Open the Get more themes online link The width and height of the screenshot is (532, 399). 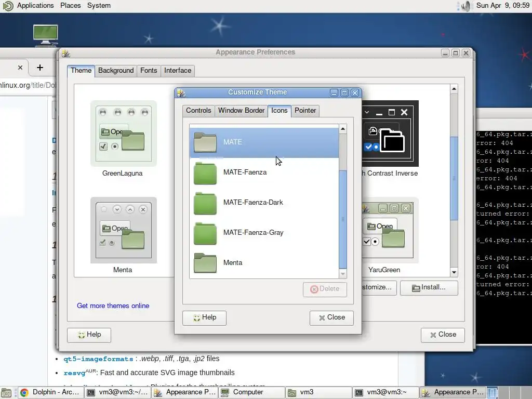[113, 305]
